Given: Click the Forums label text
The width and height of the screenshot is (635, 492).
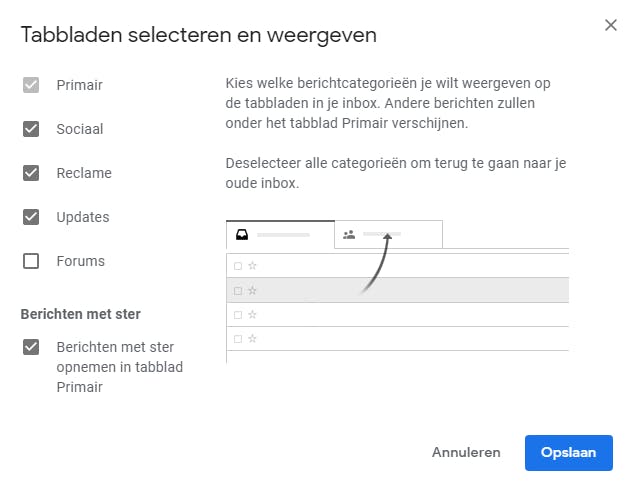Looking at the screenshot, I should click(80, 261).
